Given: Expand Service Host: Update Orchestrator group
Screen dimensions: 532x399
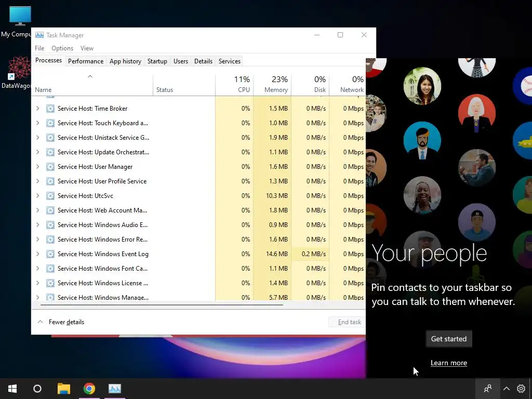Looking at the screenshot, I should pyautogui.click(x=37, y=152).
